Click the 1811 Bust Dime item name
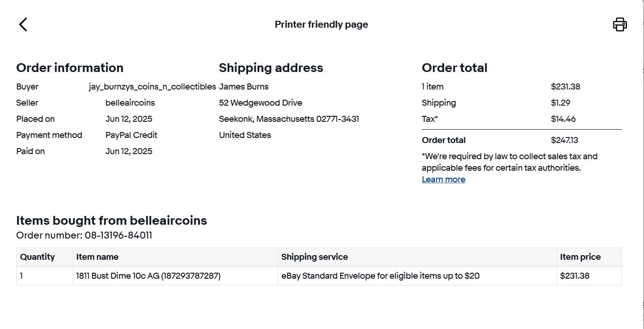Screen dimensions: 644x329 (x=148, y=276)
